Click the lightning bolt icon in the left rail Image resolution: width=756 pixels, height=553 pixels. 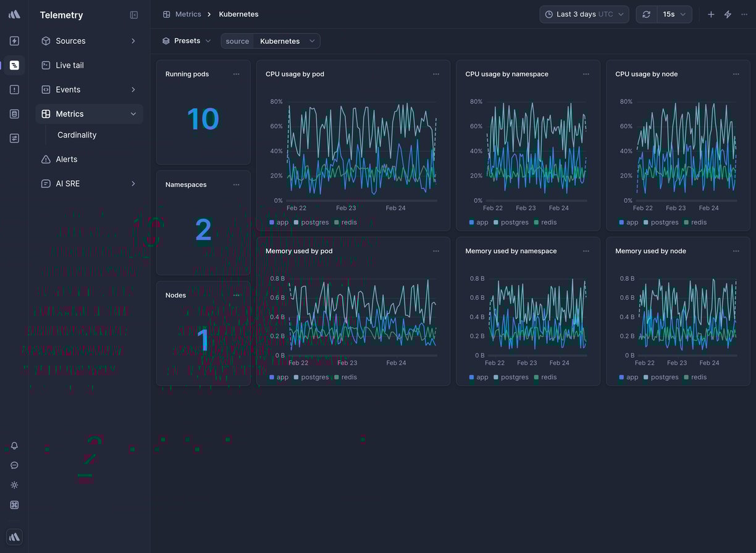click(x=14, y=40)
